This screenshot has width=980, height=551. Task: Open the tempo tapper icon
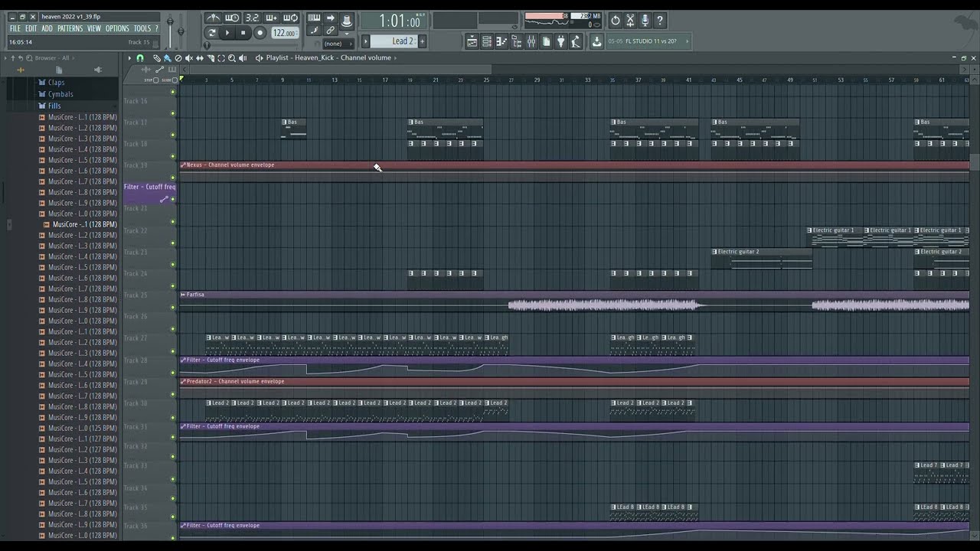pyautogui.click(x=575, y=41)
